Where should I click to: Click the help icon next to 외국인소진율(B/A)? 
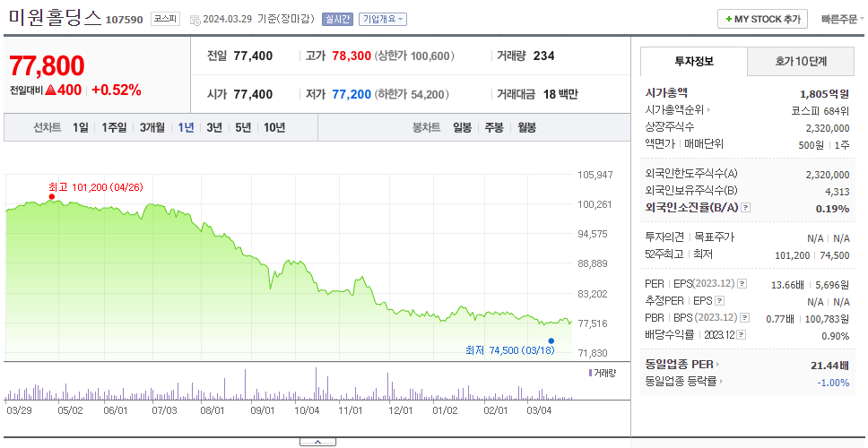point(746,207)
